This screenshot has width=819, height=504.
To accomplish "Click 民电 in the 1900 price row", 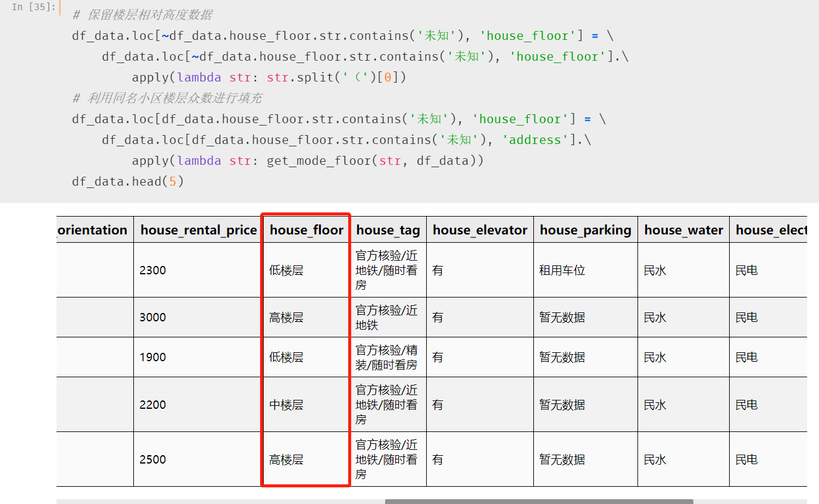I will 746,357.
